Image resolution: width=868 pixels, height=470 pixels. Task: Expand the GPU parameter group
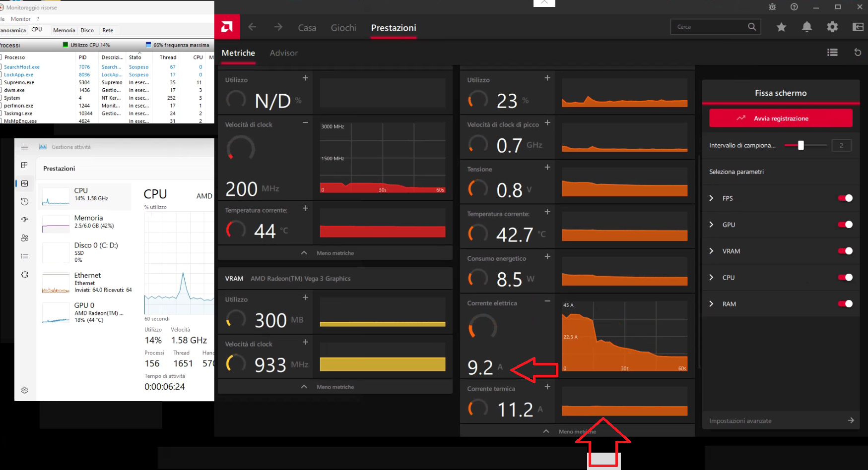pyautogui.click(x=711, y=224)
